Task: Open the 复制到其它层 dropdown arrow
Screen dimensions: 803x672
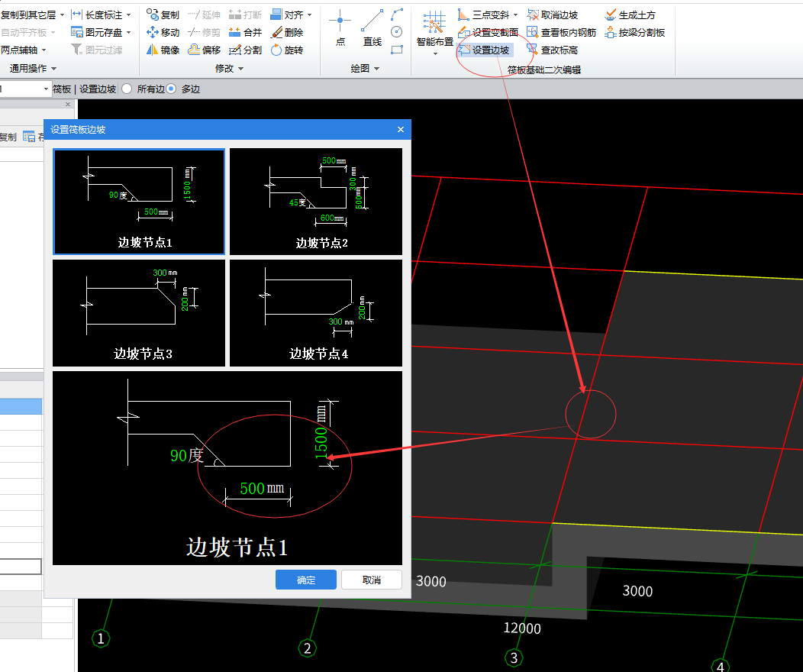Action: [62, 15]
